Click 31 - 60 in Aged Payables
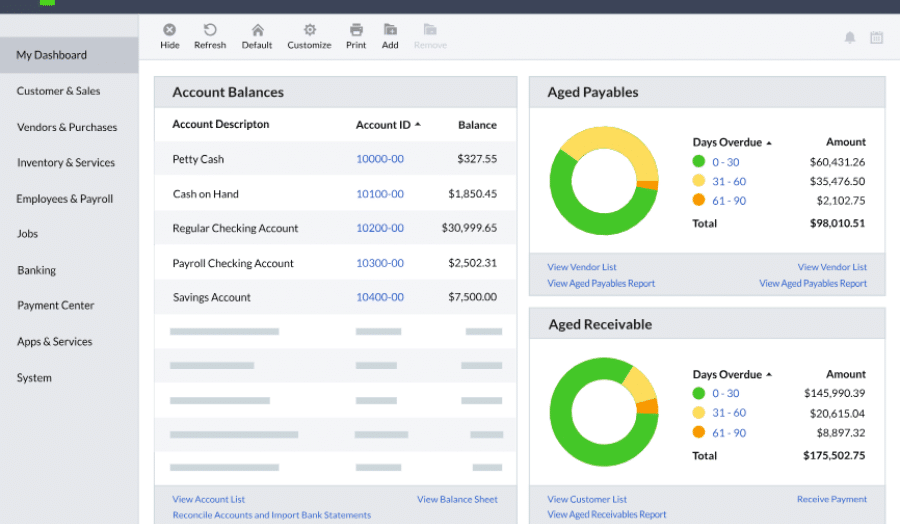This screenshot has height=524, width=900. [729, 181]
